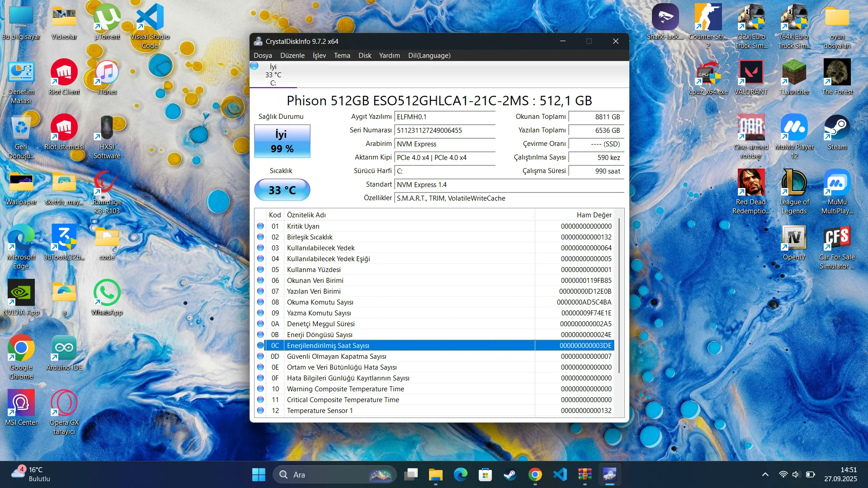Open The Forest desktop shortcut

click(x=837, y=78)
